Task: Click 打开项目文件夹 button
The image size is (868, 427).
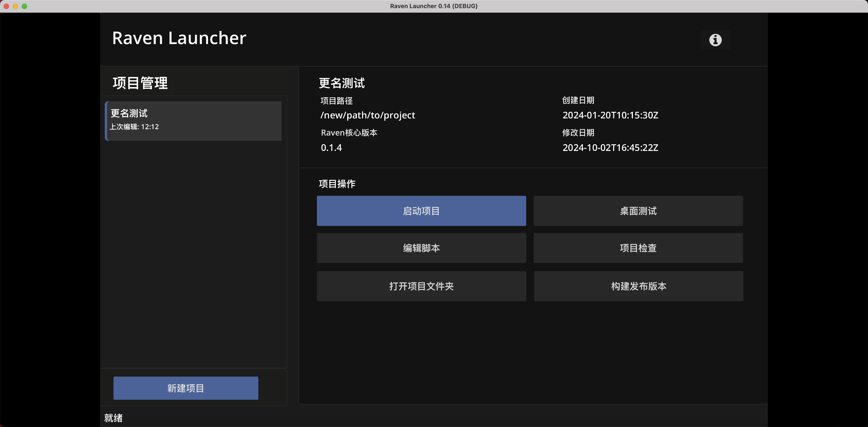Action: [421, 286]
